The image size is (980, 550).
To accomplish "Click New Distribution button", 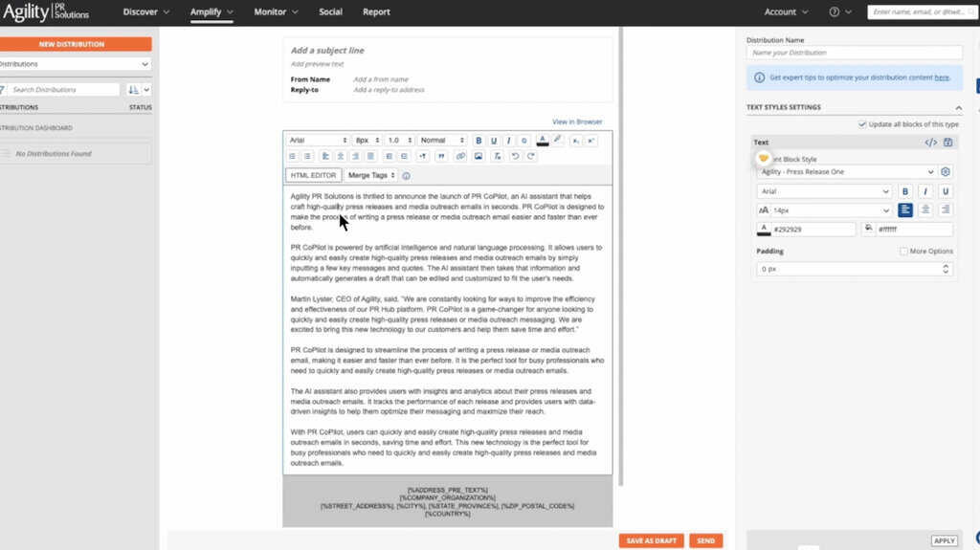I will 75,44.
